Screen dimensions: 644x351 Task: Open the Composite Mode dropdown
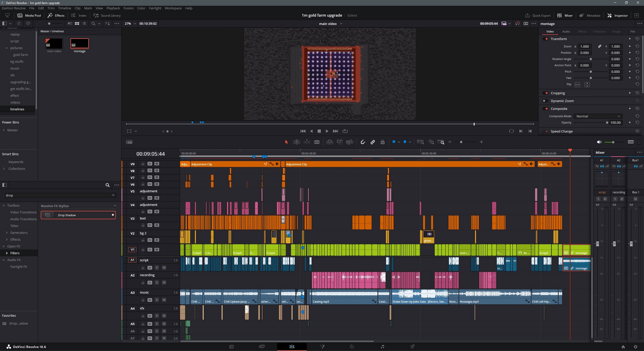pos(598,116)
